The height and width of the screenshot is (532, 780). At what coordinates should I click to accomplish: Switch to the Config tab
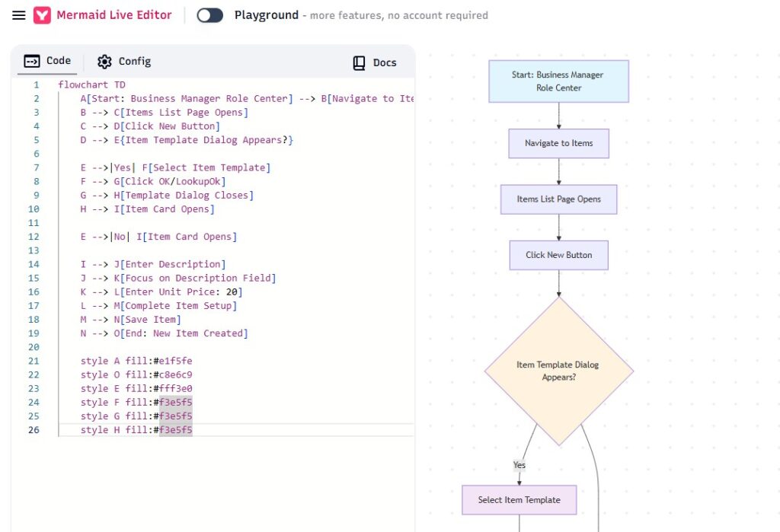124,62
